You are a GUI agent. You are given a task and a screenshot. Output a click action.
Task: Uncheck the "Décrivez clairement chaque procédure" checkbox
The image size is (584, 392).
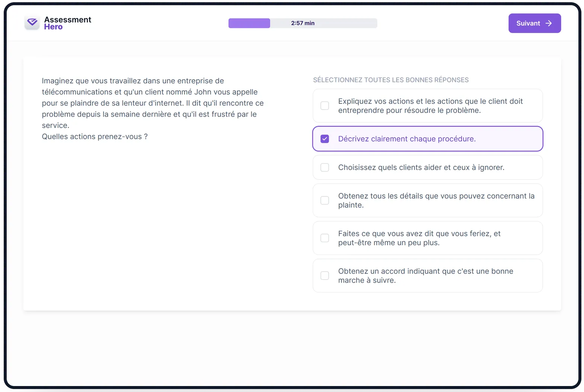(325, 139)
